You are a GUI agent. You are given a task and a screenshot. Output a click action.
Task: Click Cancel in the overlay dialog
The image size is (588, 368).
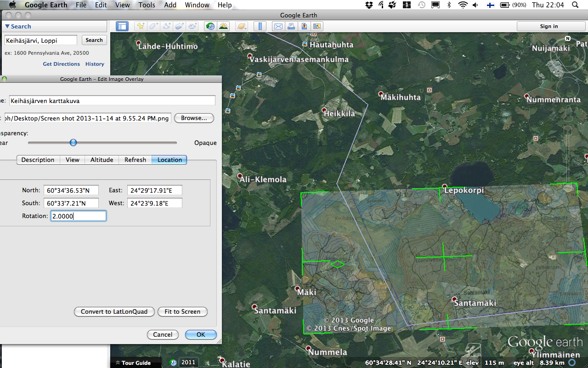point(163,334)
